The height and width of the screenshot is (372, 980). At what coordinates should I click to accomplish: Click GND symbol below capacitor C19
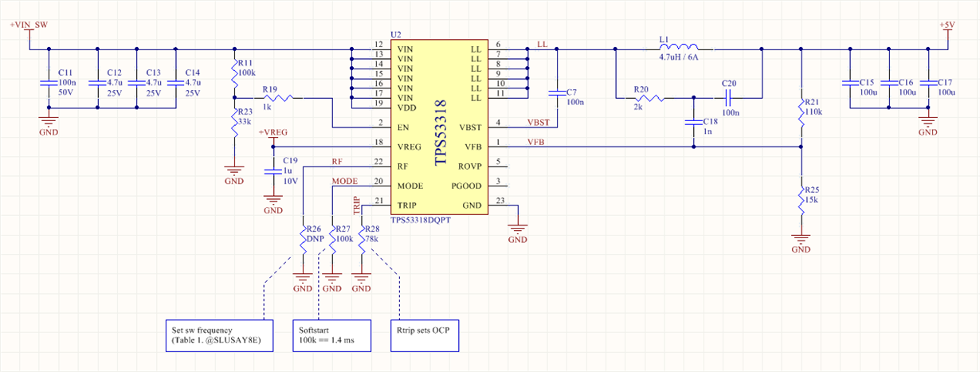(x=273, y=202)
